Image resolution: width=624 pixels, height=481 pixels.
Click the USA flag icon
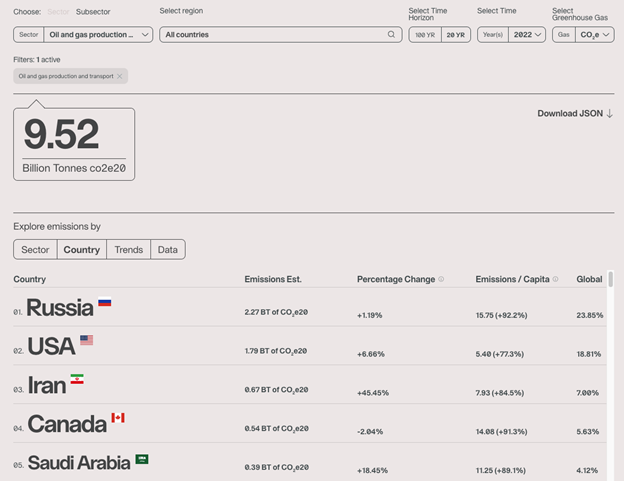[x=86, y=340]
